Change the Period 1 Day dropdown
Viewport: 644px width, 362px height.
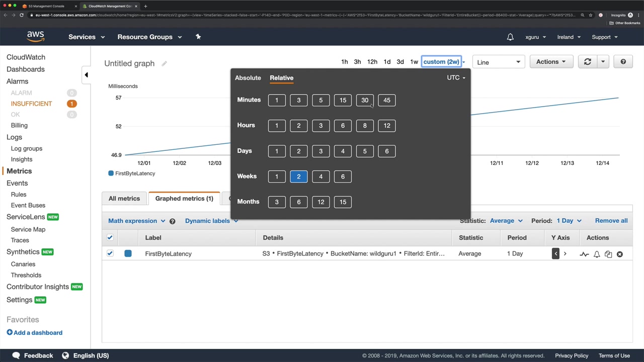tap(569, 221)
